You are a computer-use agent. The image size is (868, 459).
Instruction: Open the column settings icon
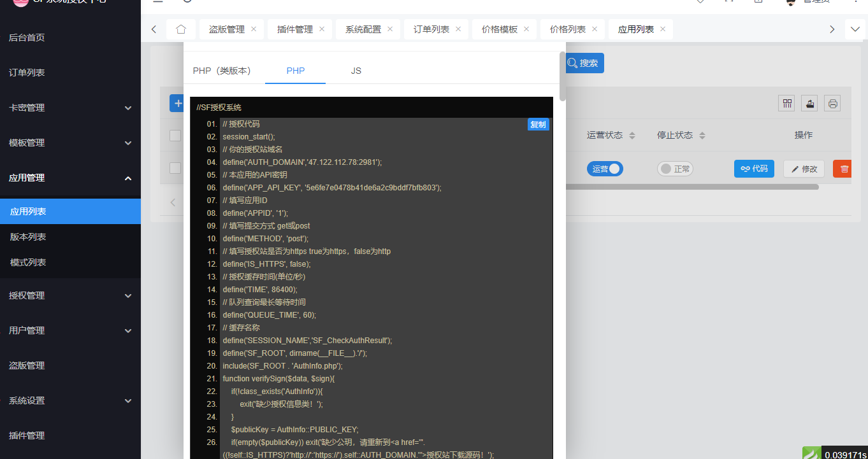coord(786,102)
